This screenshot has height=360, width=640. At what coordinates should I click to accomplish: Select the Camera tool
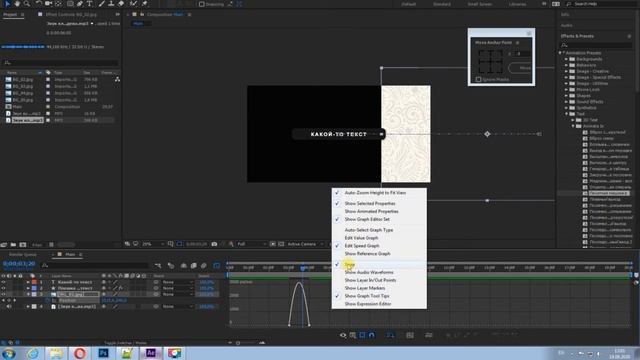click(48, 4)
